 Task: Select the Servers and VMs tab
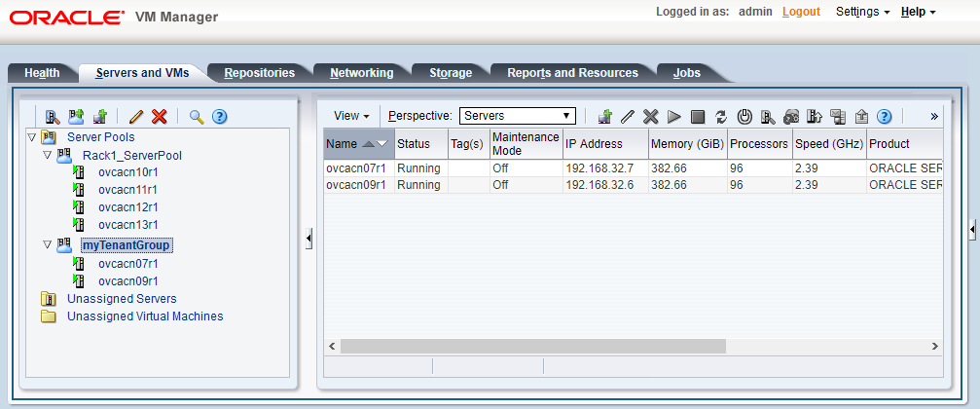coord(142,73)
